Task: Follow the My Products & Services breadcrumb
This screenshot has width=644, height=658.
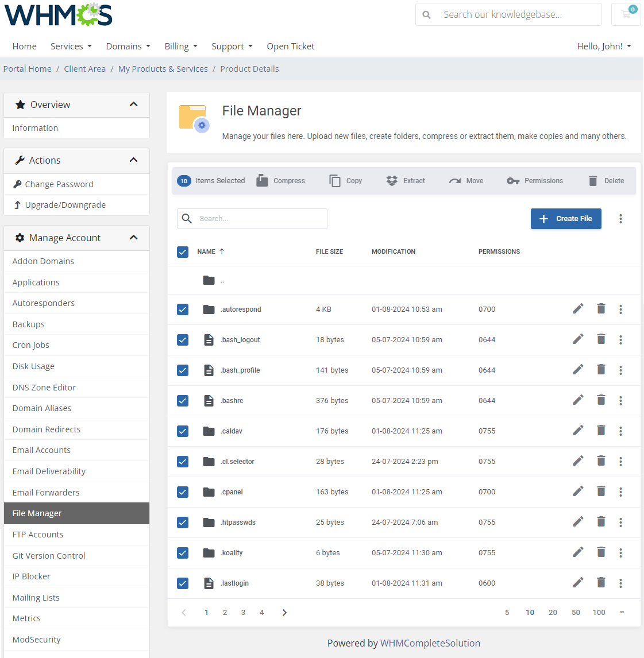Action: tap(163, 69)
